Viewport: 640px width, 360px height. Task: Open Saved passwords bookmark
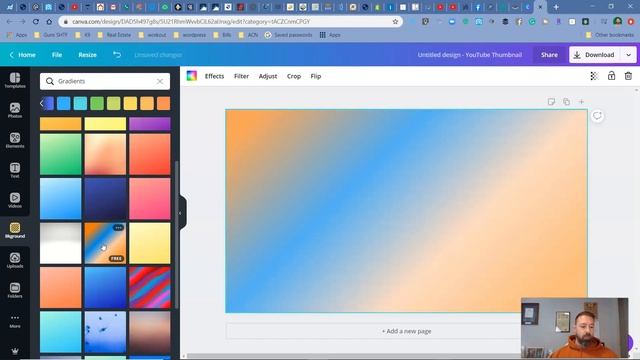(x=289, y=35)
